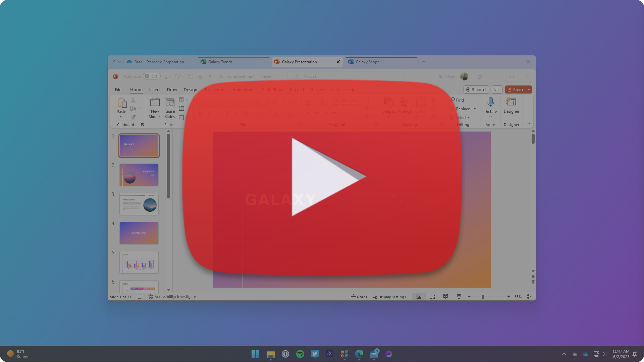Select slide 3 Introduction thumbnail
Viewport: 644px width, 362px height.
pyautogui.click(x=139, y=204)
